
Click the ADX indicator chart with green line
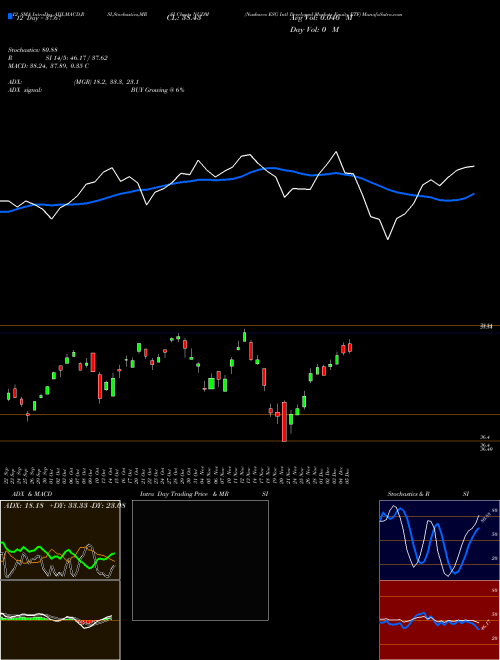tap(60, 540)
